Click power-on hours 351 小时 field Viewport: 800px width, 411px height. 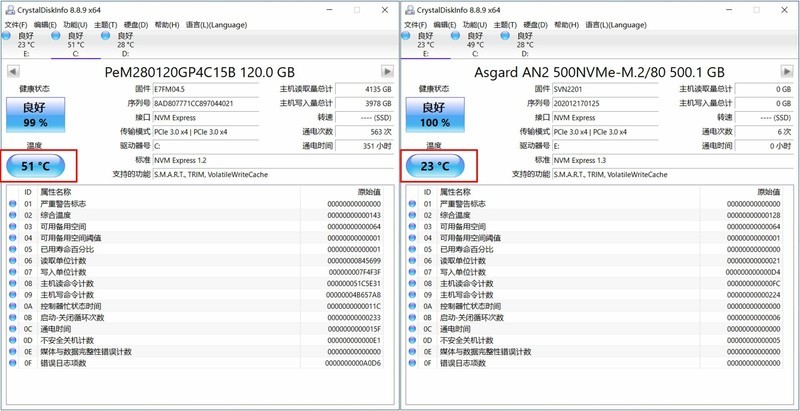click(x=364, y=146)
